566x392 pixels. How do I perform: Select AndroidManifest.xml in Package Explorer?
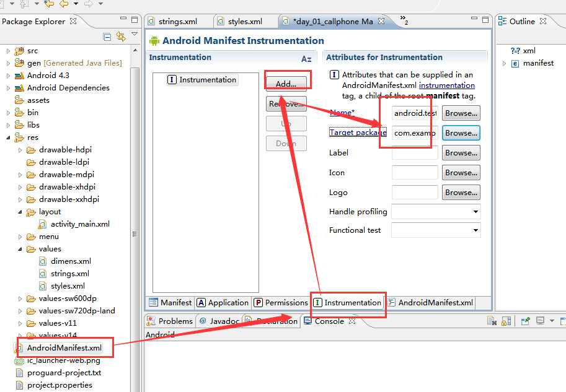point(58,348)
